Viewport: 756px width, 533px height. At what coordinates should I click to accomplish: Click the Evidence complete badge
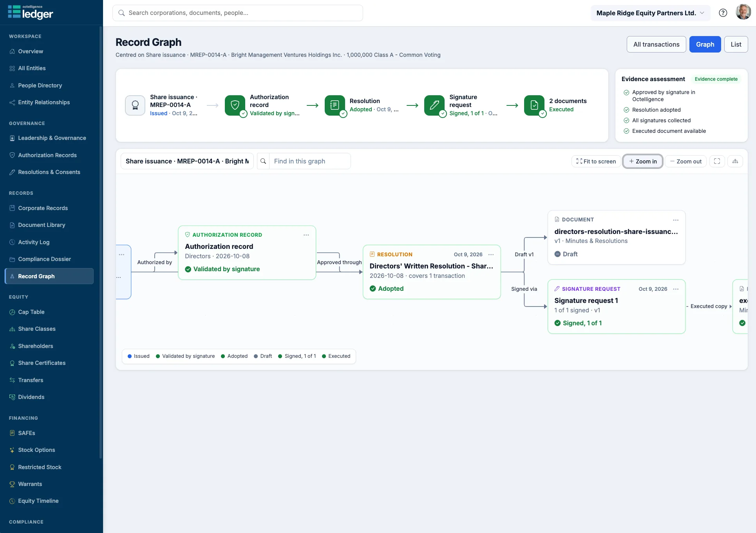click(716, 79)
